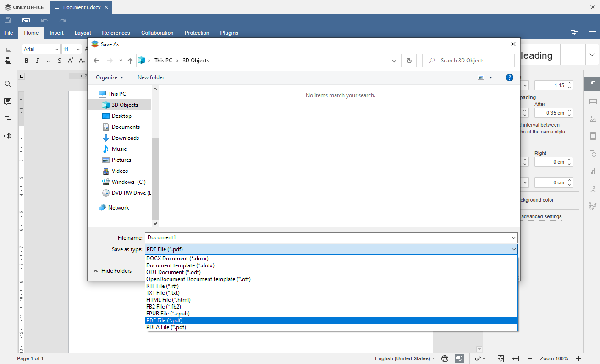Open the Save as type dropdown
Screen dimensions: 600x364
click(513, 249)
